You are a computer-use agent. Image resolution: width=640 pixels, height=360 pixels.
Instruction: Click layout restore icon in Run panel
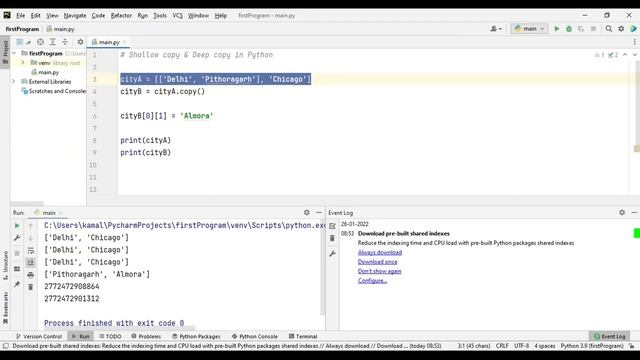(x=17, y=269)
